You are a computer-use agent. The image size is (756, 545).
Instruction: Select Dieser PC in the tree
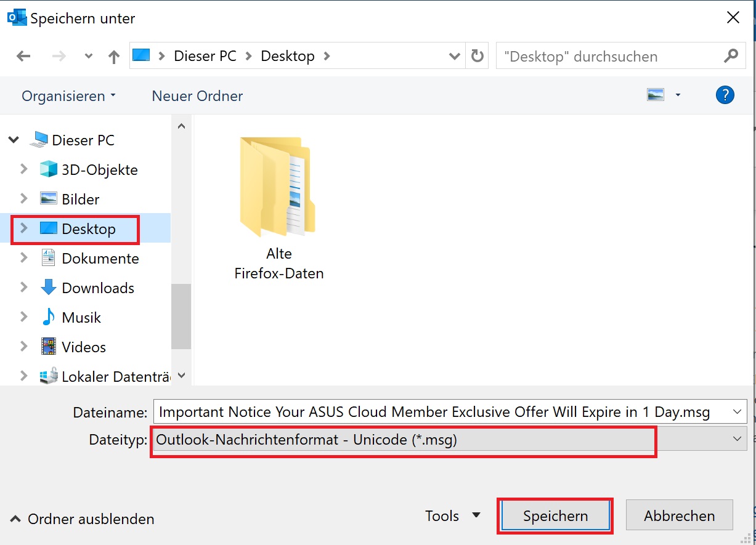(x=83, y=140)
